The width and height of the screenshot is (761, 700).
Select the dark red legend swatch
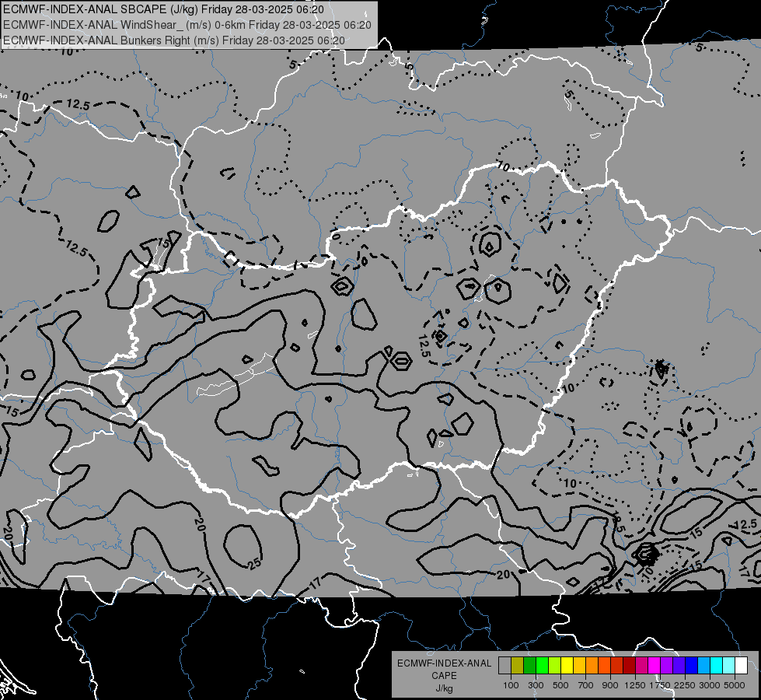coord(630,665)
